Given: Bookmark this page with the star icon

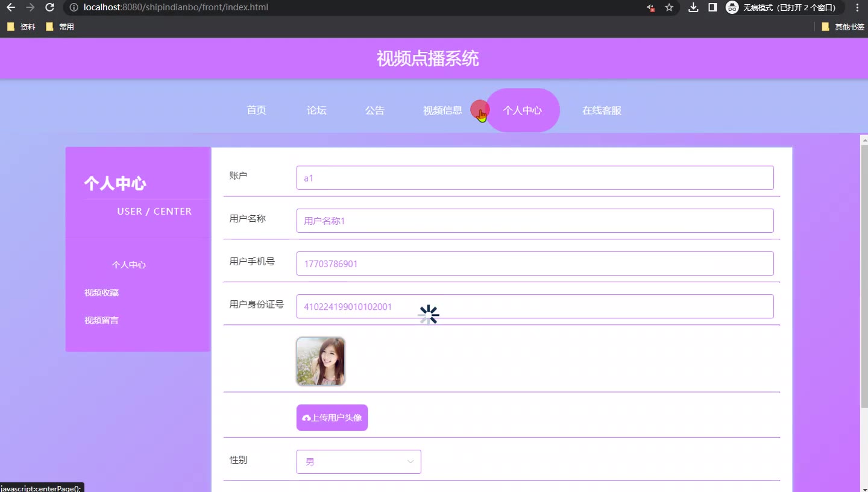Looking at the screenshot, I should click(669, 8).
